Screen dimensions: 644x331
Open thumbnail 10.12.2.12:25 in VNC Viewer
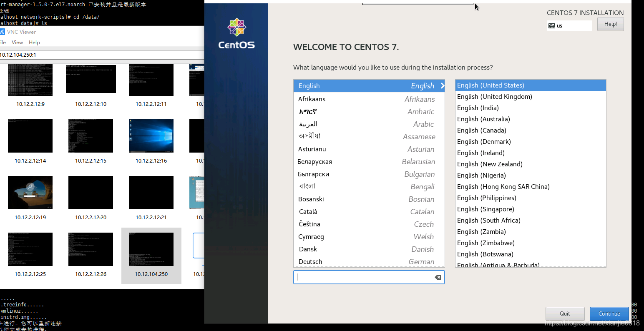(30, 249)
